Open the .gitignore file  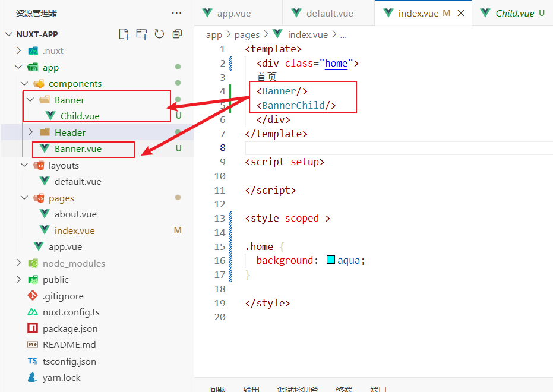point(63,296)
